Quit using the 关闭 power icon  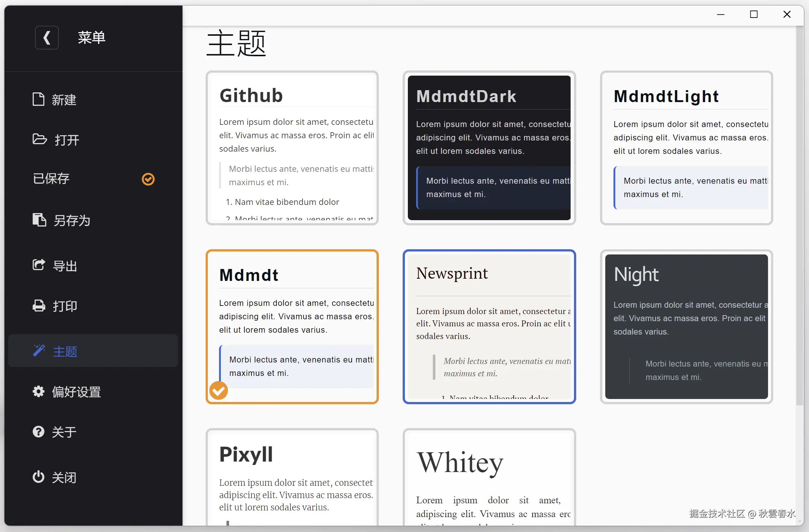tap(38, 477)
